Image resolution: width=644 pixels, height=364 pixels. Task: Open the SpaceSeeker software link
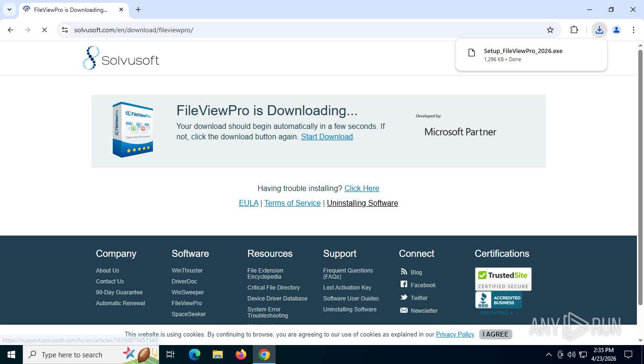pyautogui.click(x=188, y=314)
